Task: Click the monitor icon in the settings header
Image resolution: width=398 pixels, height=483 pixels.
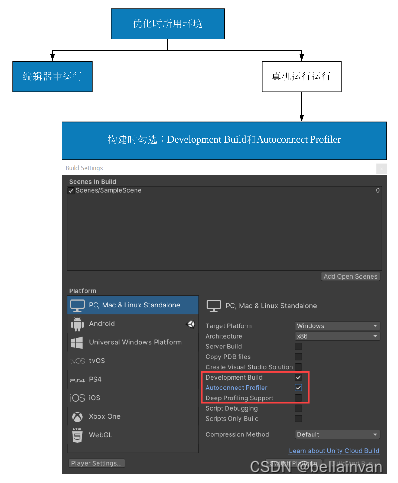Action: click(x=214, y=306)
